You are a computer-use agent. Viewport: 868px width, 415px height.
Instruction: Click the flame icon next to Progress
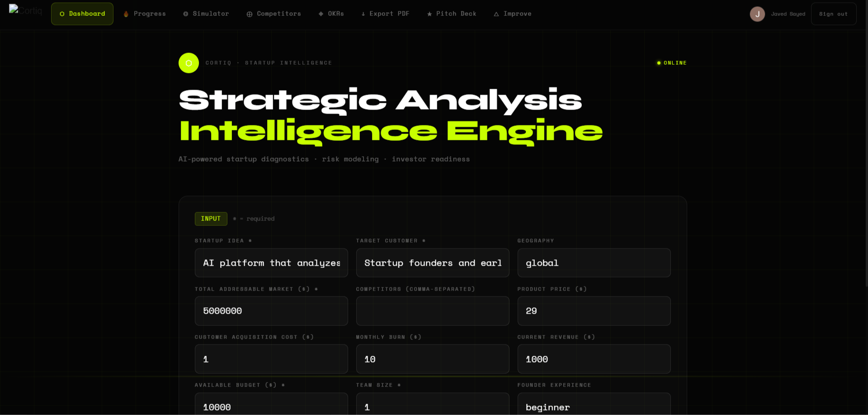pos(126,14)
